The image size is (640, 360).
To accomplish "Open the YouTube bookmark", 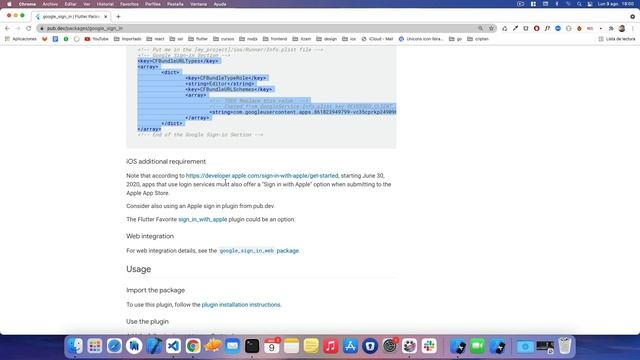I will pyautogui.click(x=96, y=39).
